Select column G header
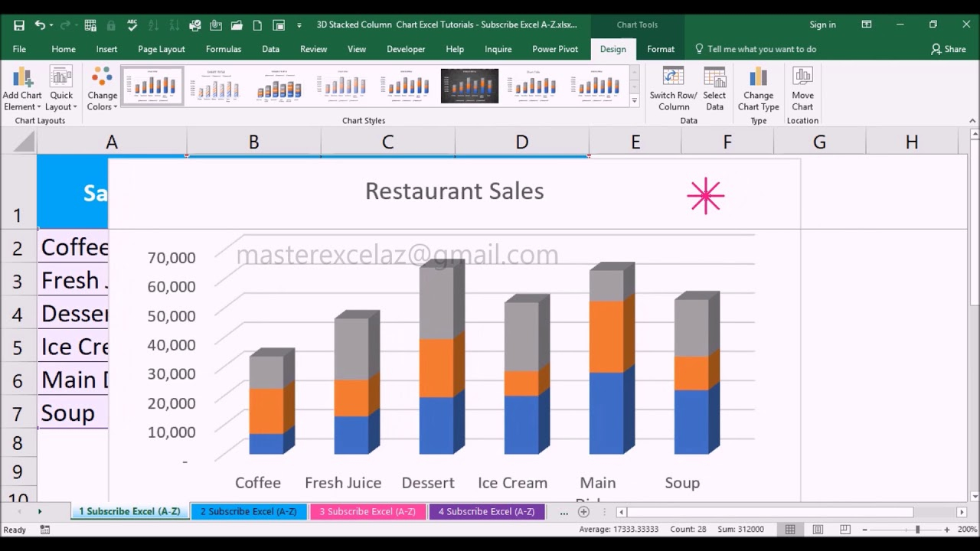 point(819,142)
